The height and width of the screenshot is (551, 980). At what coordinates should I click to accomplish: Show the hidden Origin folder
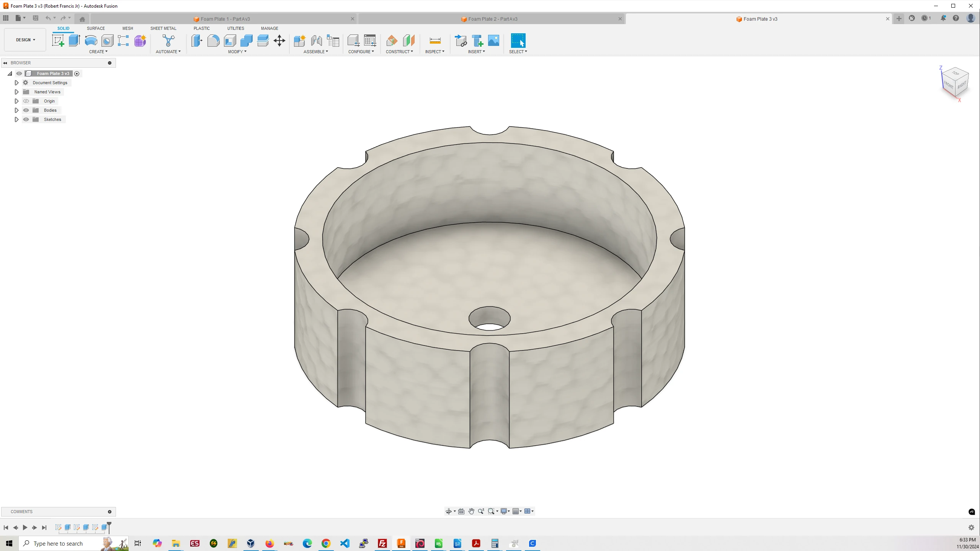pos(26,101)
